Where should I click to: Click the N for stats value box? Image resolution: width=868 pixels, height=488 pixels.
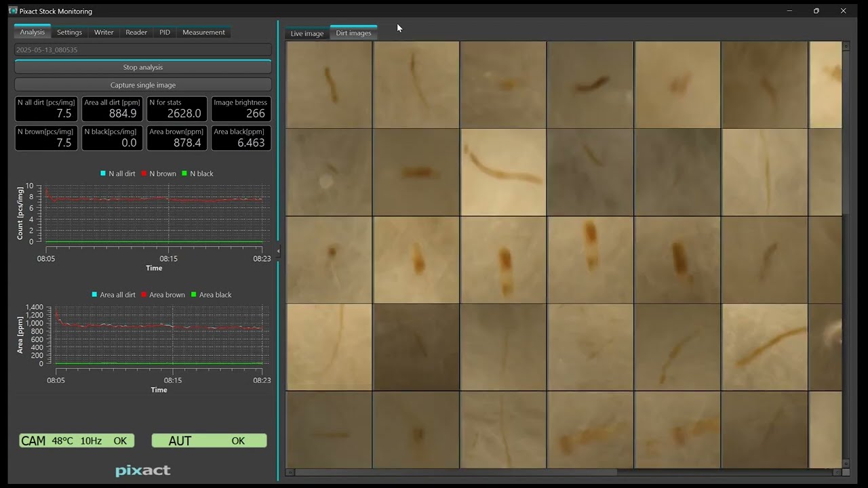point(176,108)
